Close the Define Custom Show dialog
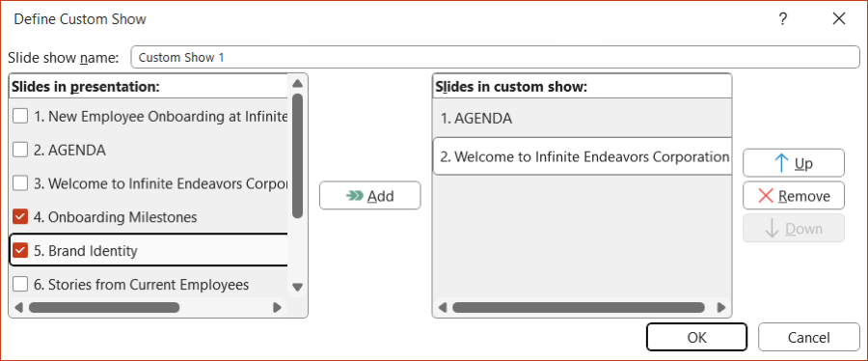 point(839,19)
